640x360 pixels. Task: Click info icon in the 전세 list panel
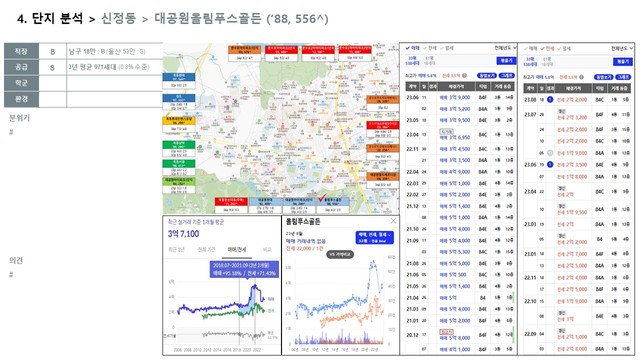581,77
